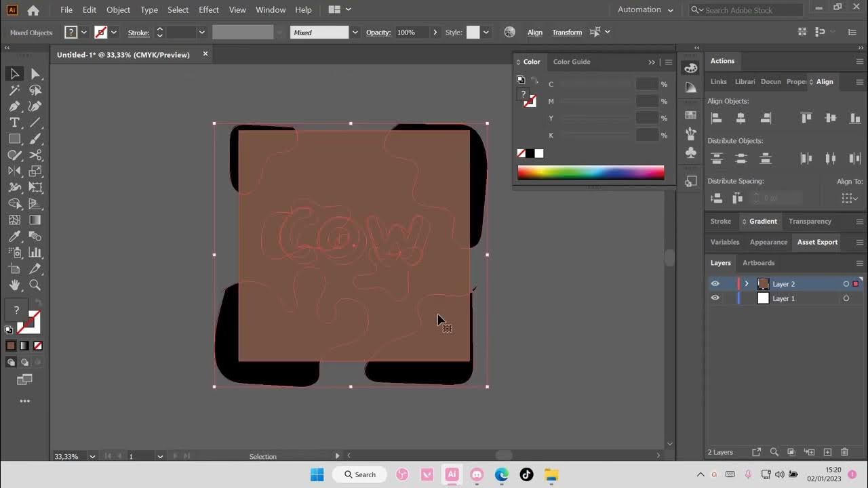Click Stroke label in control bar
Image resolution: width=868 pixels, height=488 pixels.
coord(138,33)
